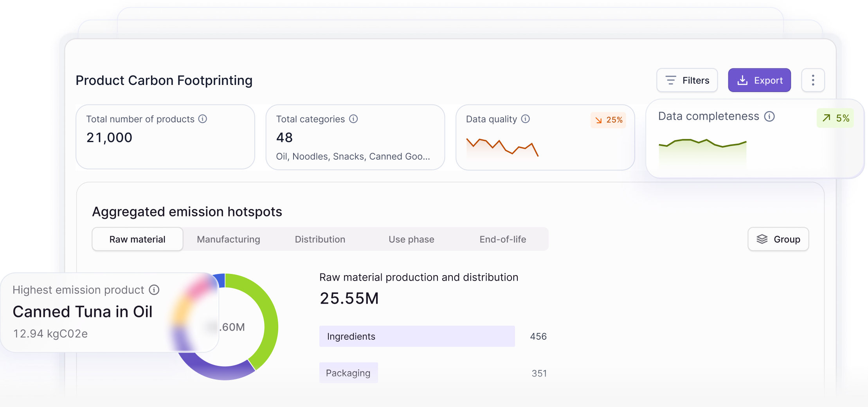Screen dimensions: 868x407
Task: Click info icon beside Data completeness
Action: coord(769,117)
